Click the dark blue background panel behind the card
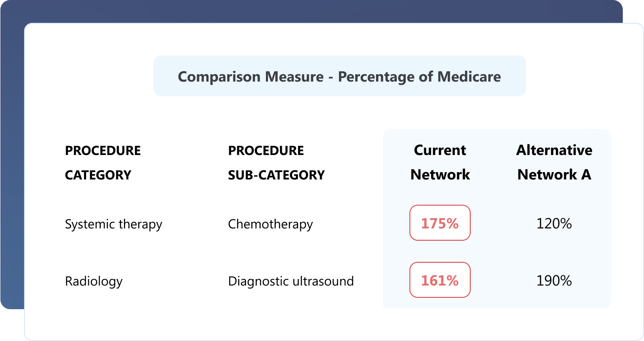This screenshot has height=341, width=644. click(11, 163)
